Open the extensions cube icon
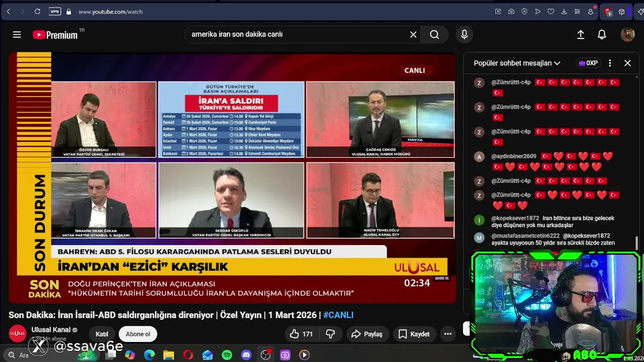This screenshot has width=644, height=362. (622, 12)
